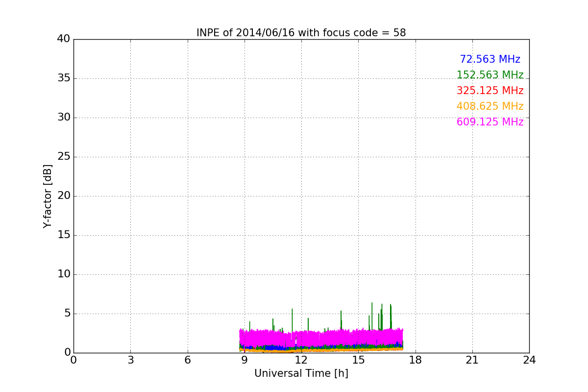Click x-axis tick label 21
Screen dimensions: 588x392
pyautogui.click(x=472, y=360)
